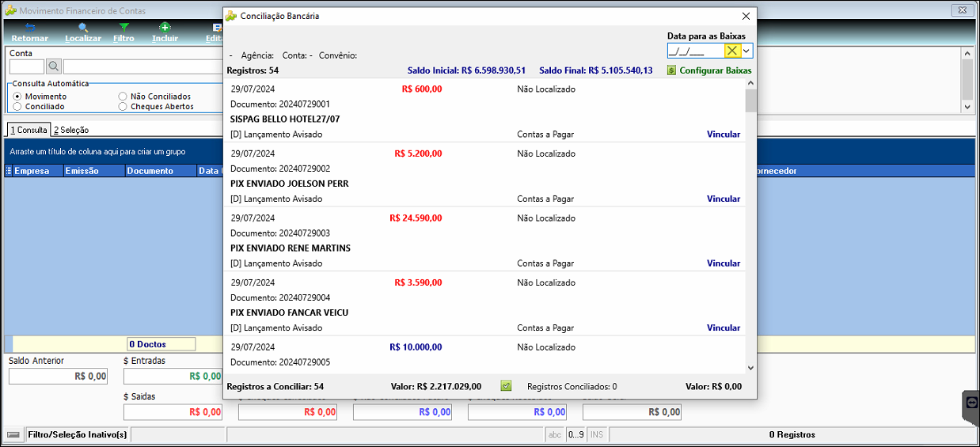
Task: Close the Conciliação Bancária dialog
Action: pyautogui.click(x=745, y=16)
